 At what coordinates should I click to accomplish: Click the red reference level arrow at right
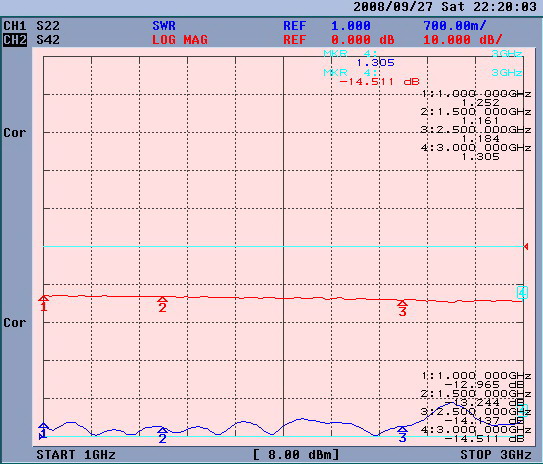526,247
